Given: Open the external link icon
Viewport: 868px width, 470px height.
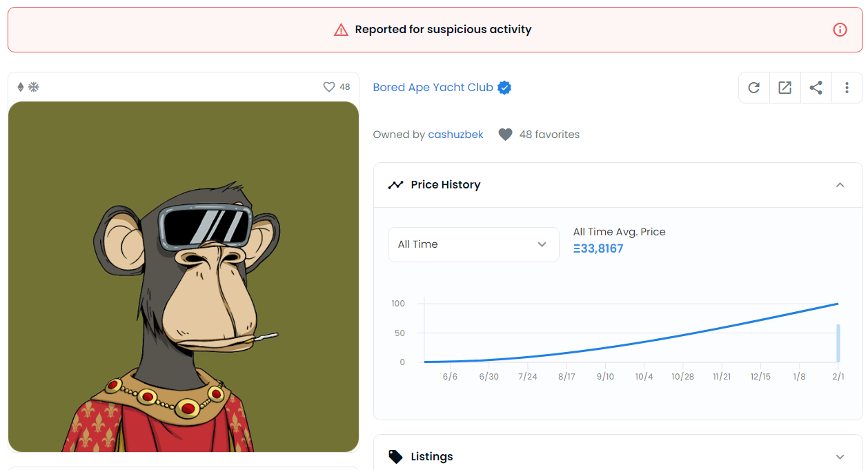Looking at the screenshot, I should tap(785, 88).
